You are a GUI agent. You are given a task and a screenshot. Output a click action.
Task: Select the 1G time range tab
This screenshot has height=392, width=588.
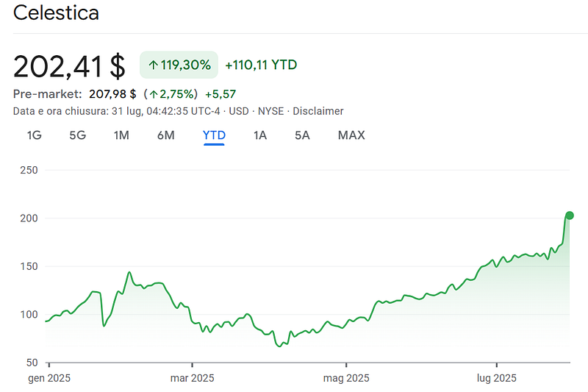[34, 135]
